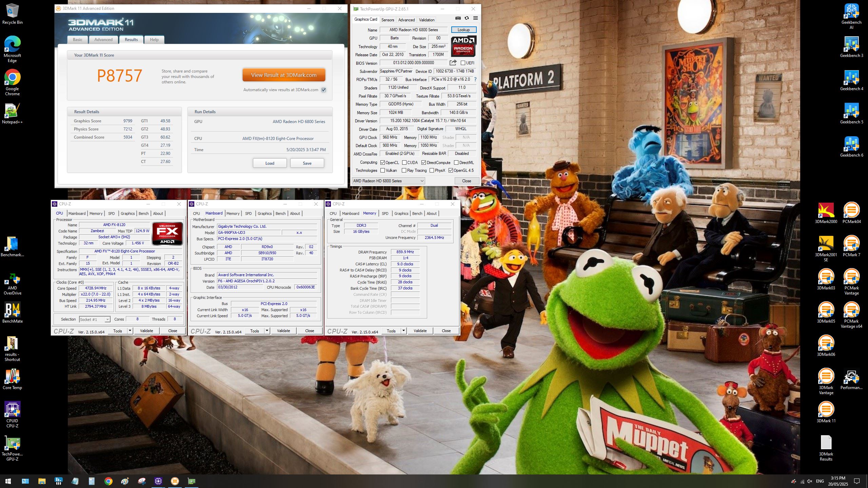
Task: Open 3DMark 11 desktop shortcut
Action: point(826,412)
